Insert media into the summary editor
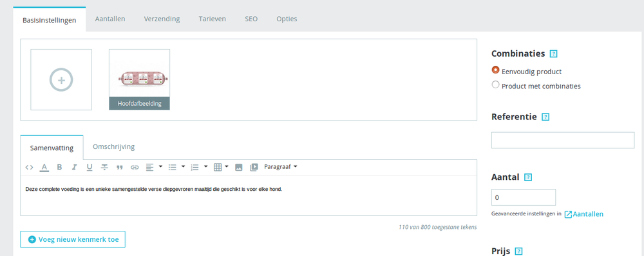644x256 pixels. (x=254, y=167)
